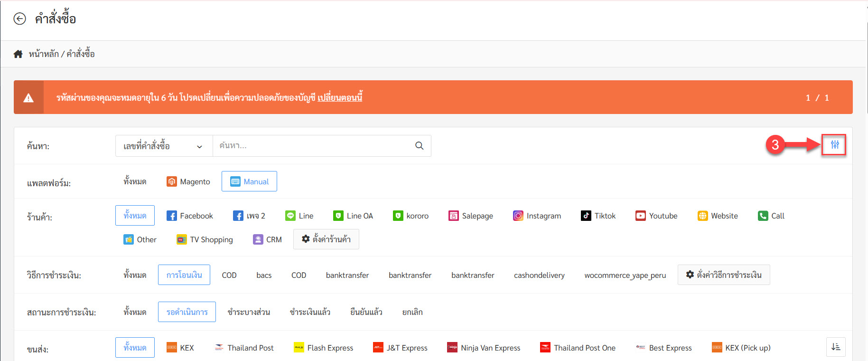Filter by Instagram shop
The width and height of the screenshot is (868, 361).
point(537,216)
